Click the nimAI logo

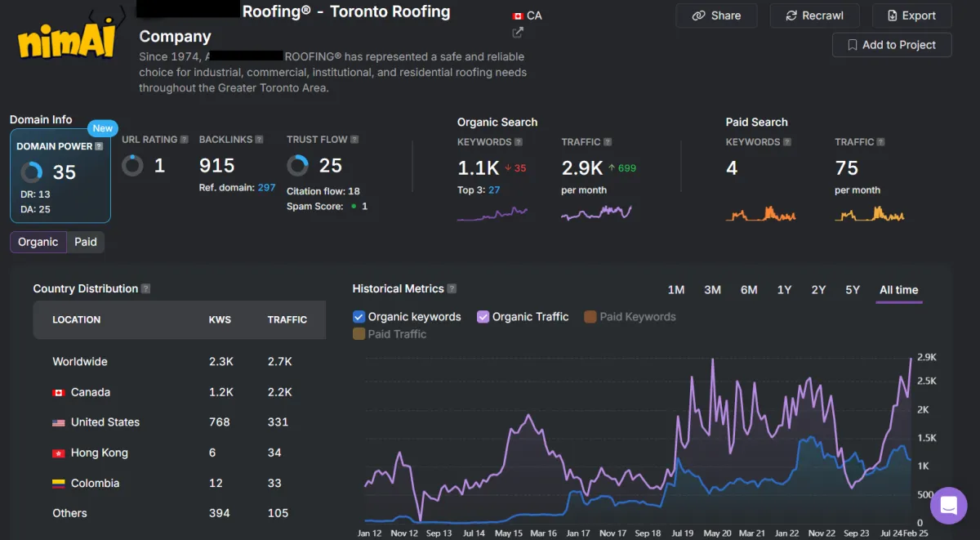click(68, 38)
